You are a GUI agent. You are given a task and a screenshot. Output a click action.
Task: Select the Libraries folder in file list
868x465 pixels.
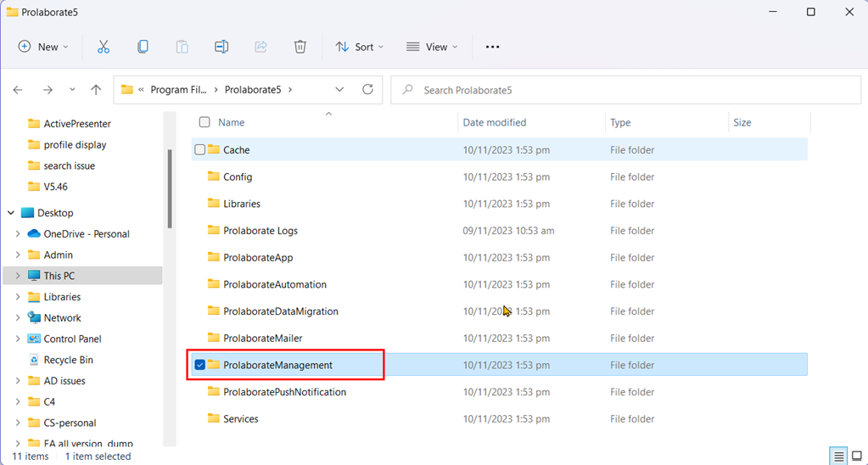499,203
